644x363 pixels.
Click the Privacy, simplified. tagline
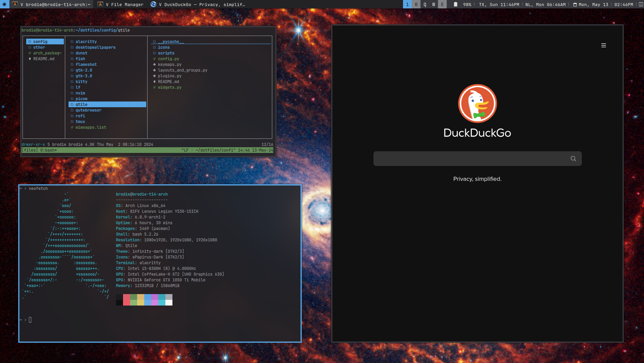[x=477, y=179]
